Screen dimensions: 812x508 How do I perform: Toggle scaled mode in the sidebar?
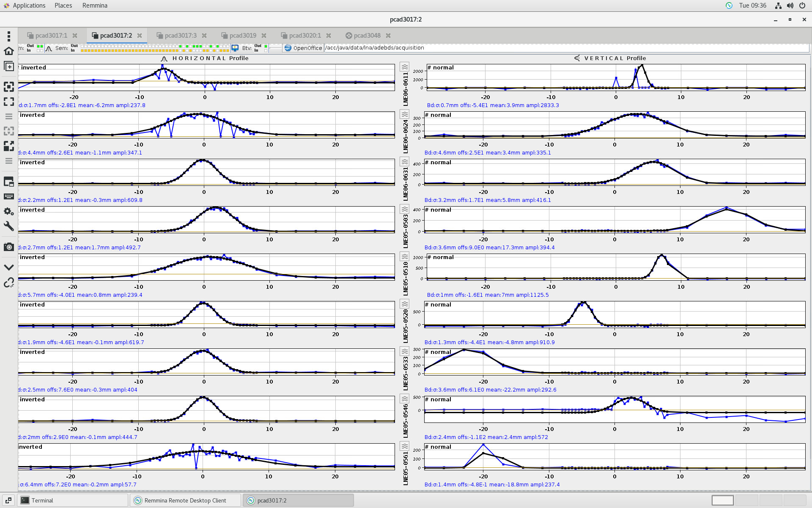[8, 146]
